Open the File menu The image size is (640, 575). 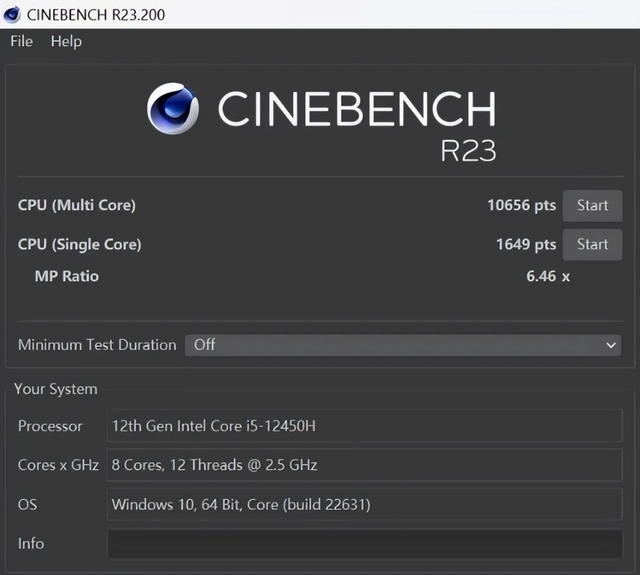[x=21, y=41]
